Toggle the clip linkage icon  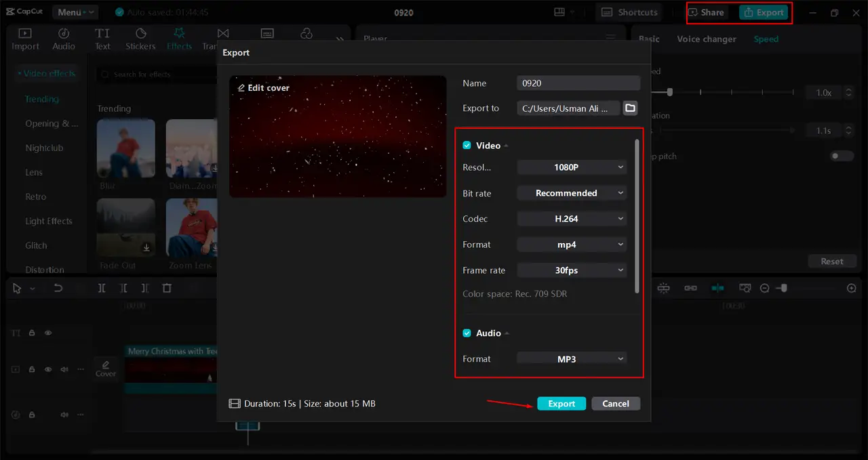[690, 288]
